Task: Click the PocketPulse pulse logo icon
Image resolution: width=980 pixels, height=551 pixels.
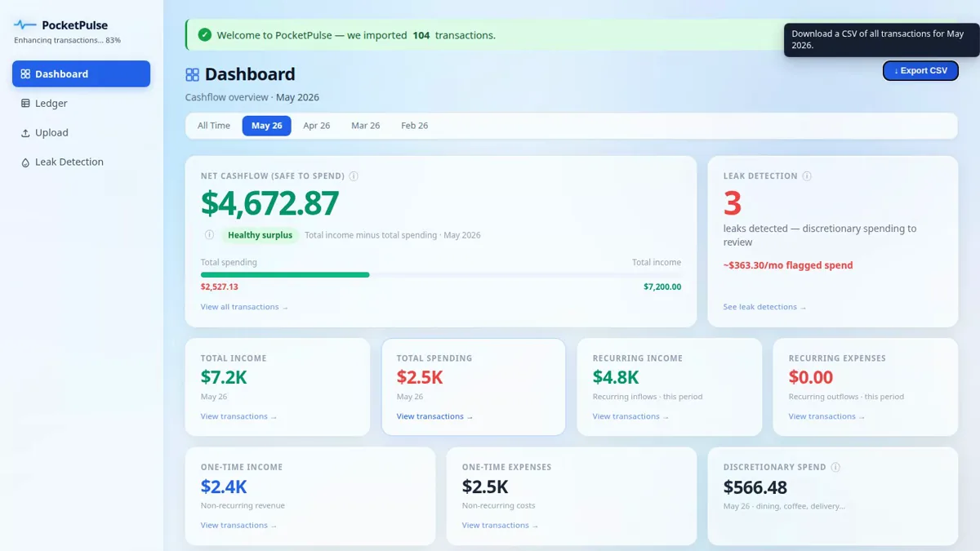Action: [24, 25]
